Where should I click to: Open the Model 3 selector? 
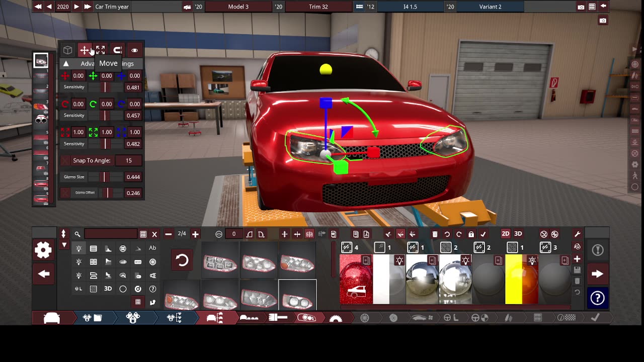click(238, 7)
